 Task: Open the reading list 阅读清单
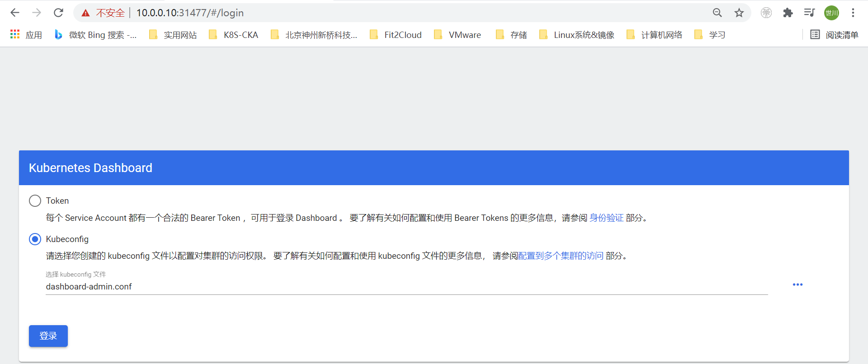(x=834, y=35)
